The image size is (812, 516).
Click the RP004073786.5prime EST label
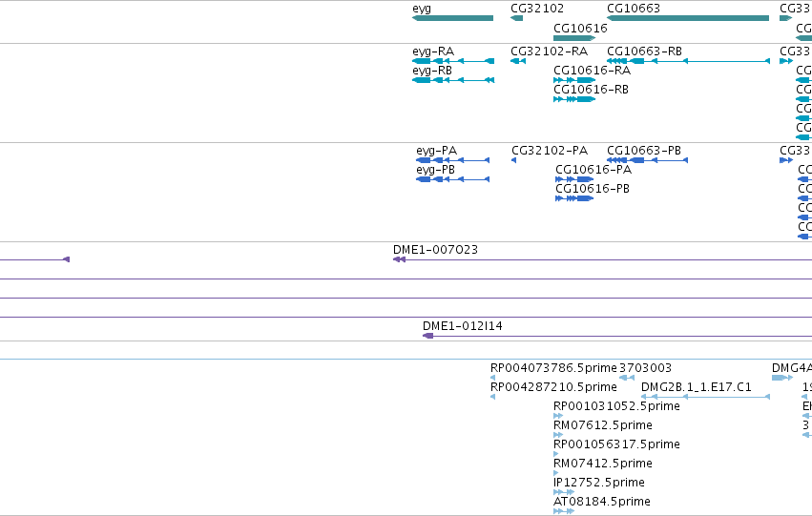coord(553,368)
